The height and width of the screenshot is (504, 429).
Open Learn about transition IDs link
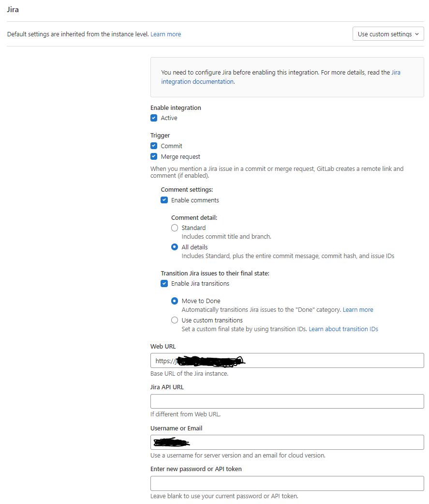point(343,329)
